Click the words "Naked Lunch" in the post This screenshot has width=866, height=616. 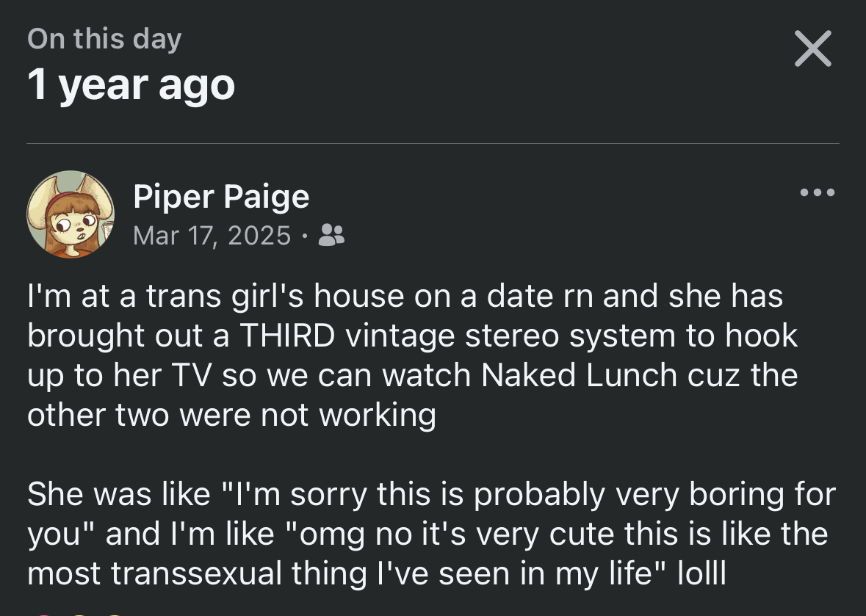(582, 375)
